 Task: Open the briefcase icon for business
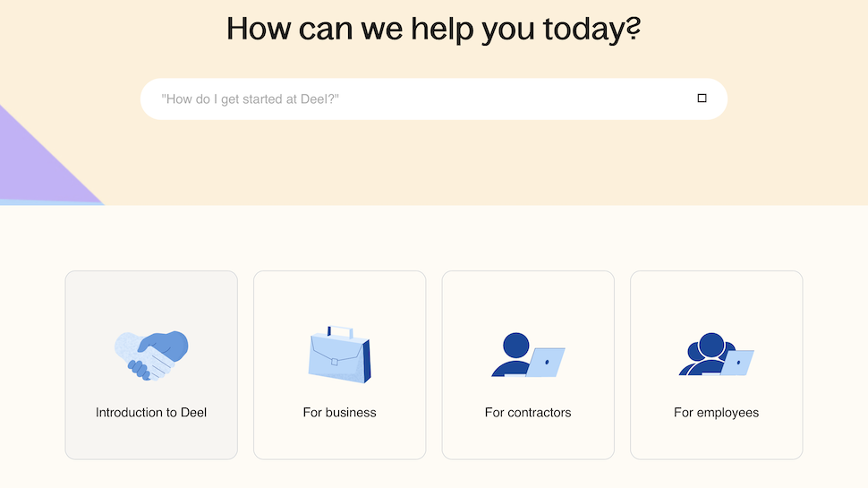339,355
